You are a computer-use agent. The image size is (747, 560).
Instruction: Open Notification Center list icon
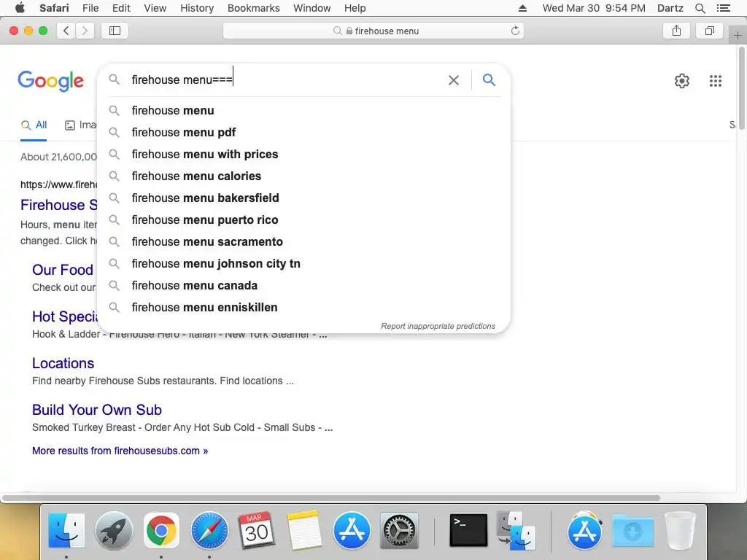coord(723,8)
